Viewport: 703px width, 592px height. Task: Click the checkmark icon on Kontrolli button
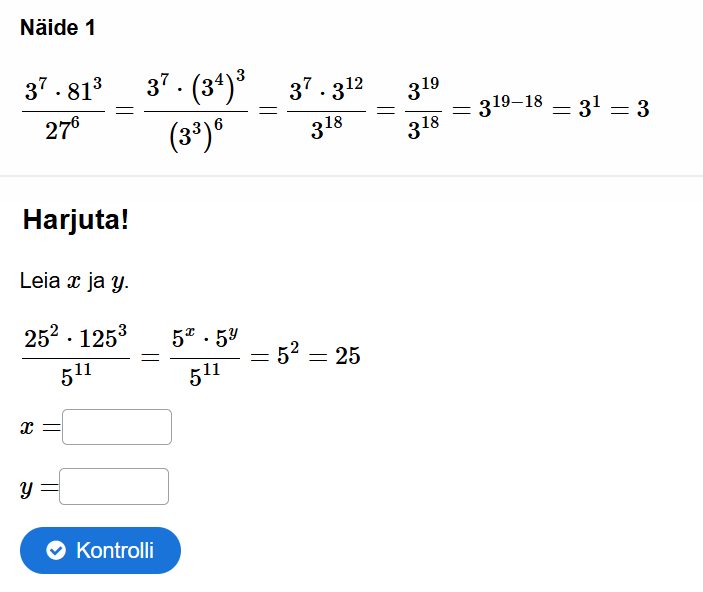[56, 551]
